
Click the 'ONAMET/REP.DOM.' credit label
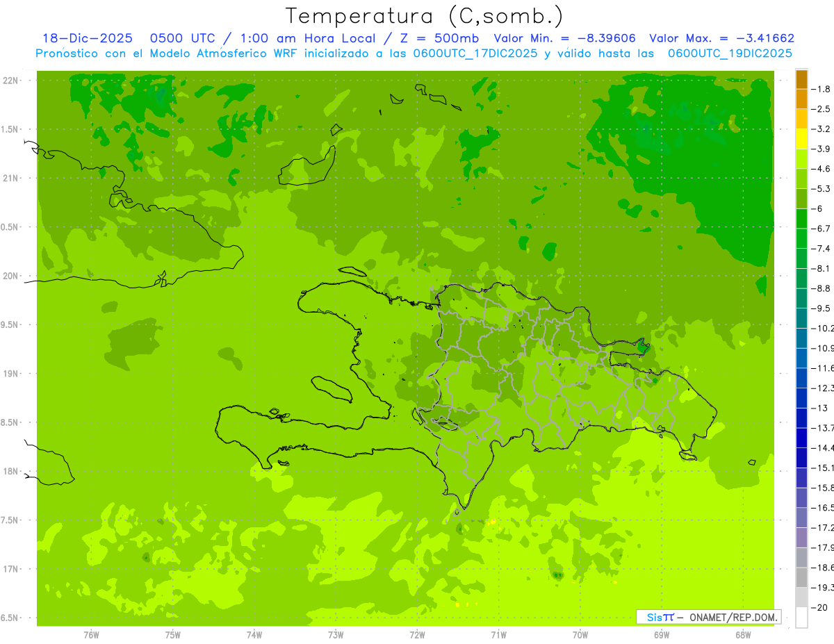(733, 617)
